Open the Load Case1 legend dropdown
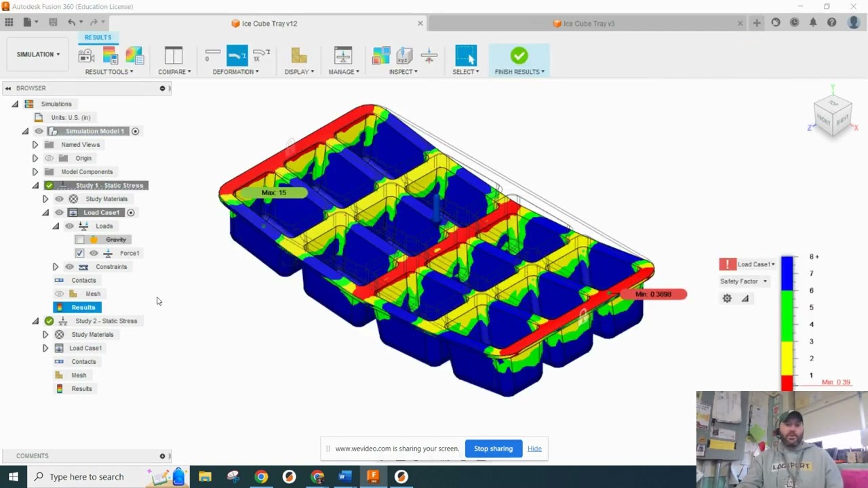 click(x=756, y=264)
